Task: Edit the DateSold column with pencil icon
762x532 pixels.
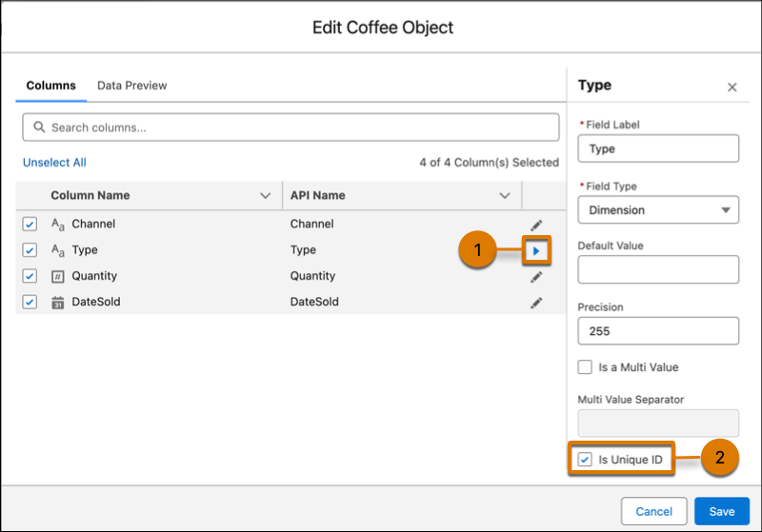Action: pos(536,303)
